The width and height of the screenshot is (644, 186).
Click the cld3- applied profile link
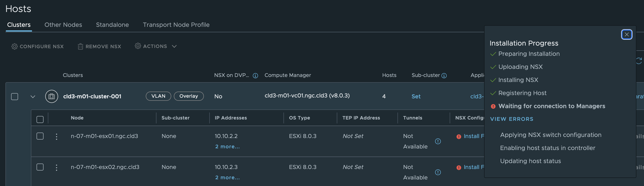pyautogui.click(x=477, y=97)
